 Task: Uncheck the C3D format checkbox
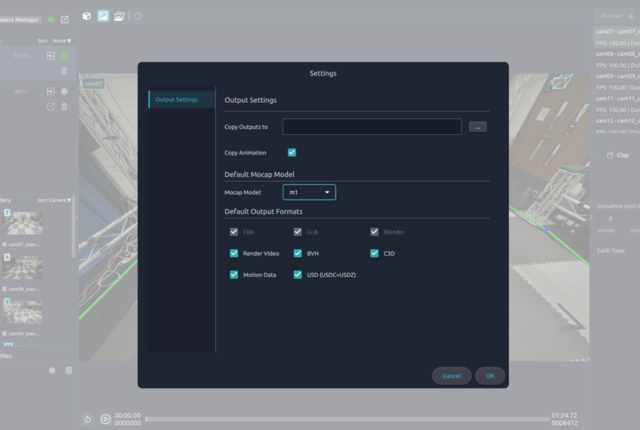[374, 253]
